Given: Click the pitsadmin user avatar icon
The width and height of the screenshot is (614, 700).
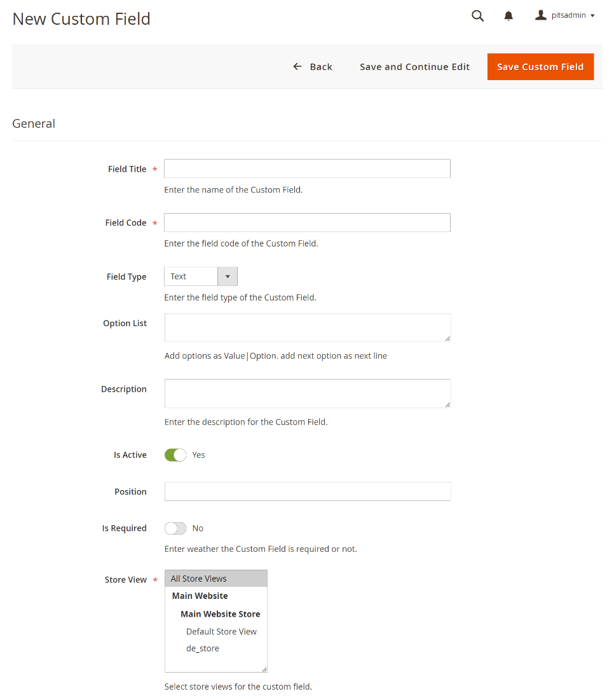Looking at the screenshot, I should 541,15.
